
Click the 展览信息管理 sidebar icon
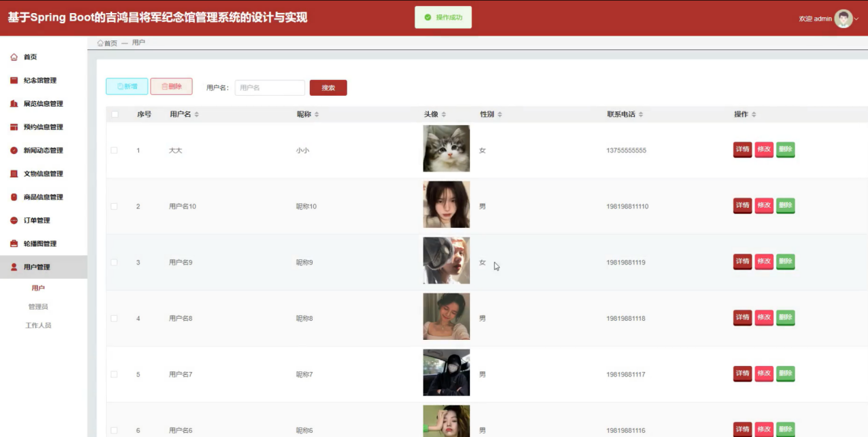pyautogui.click(x=14, y=104)
